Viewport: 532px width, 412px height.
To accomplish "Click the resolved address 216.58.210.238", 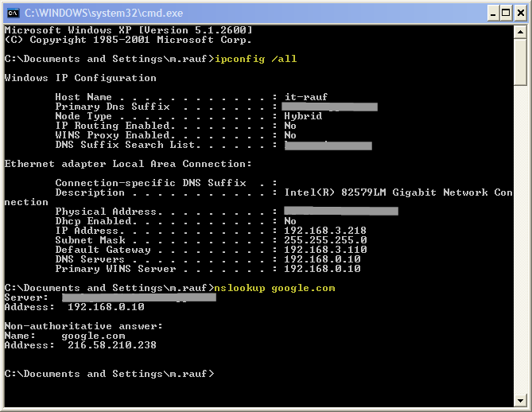I will click(x=112, y=345).
